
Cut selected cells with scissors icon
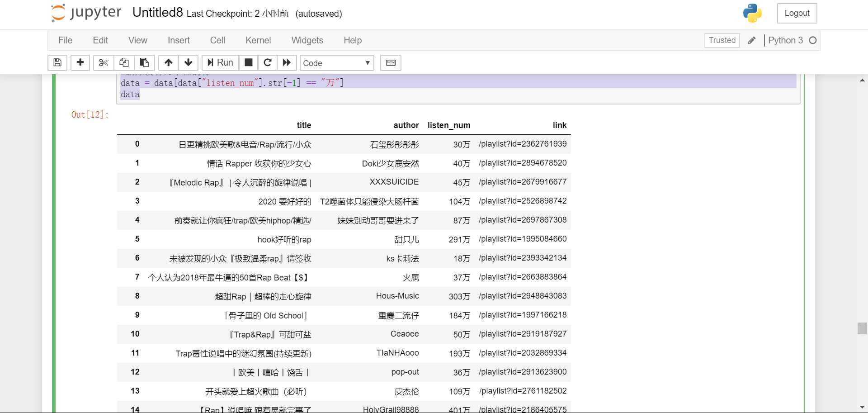[104, 62]
